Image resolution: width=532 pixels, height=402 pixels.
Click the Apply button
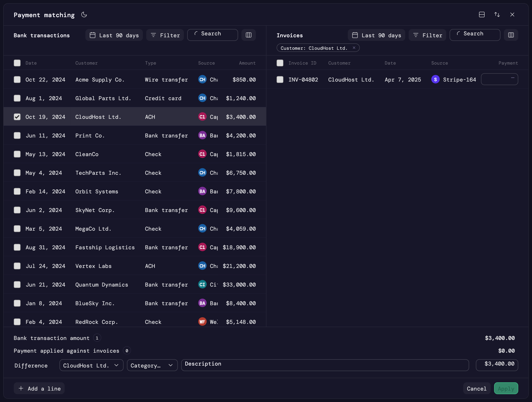[x=506, y=388]
